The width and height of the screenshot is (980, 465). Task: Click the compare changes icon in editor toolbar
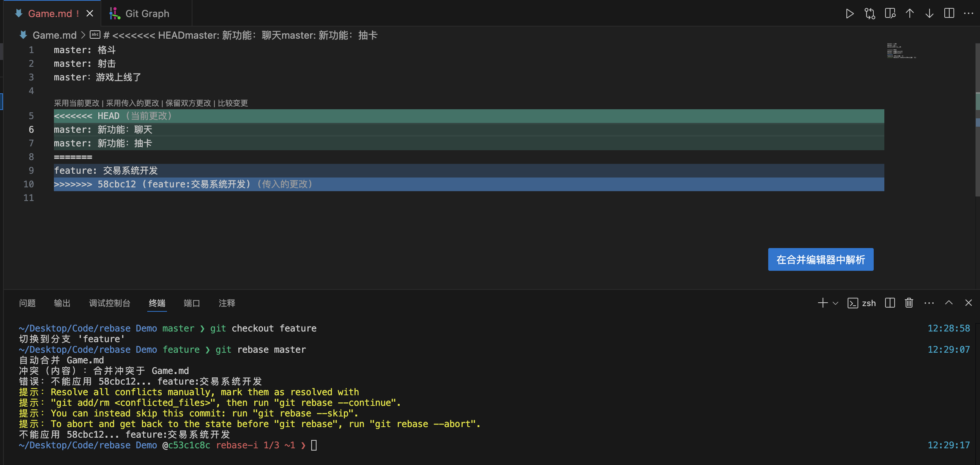click(x=870, y=14)
